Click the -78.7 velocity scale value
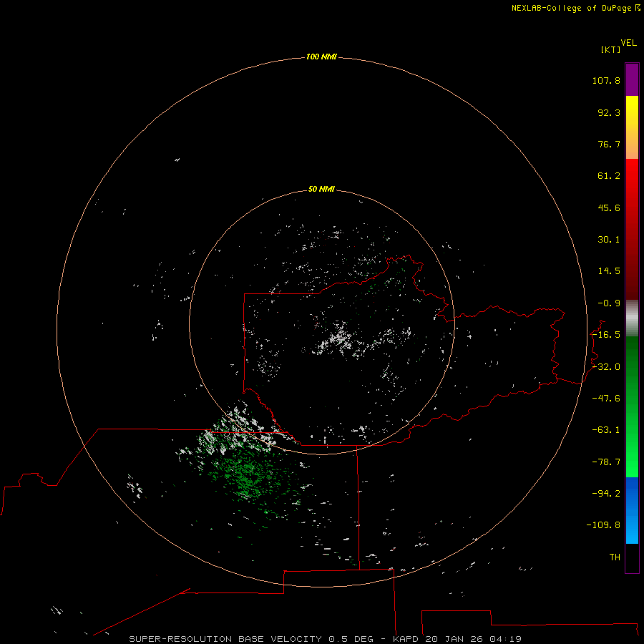 click(x=606, y=462)
